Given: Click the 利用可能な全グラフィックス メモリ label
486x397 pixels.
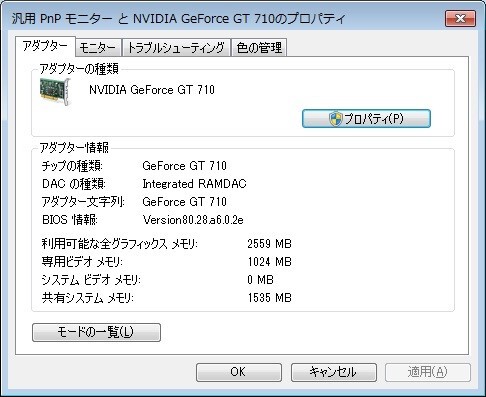Looking at the screenshot, I should 120,244.
